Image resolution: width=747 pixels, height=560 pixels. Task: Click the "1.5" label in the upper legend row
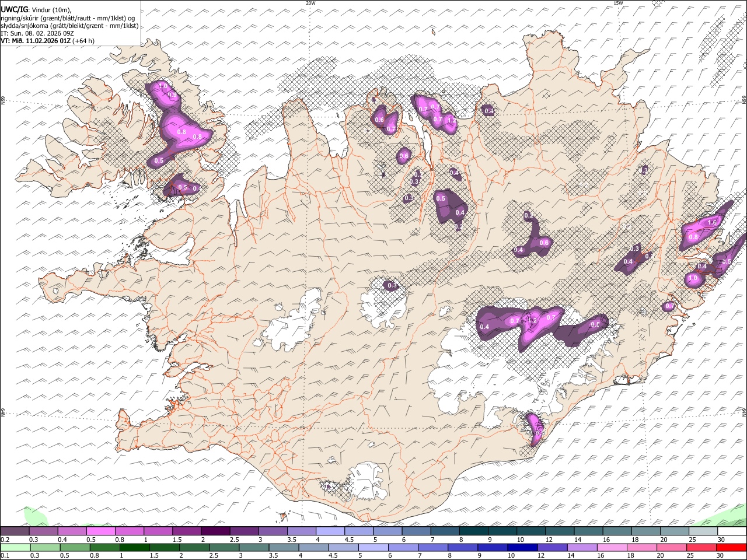coord(177,540)
